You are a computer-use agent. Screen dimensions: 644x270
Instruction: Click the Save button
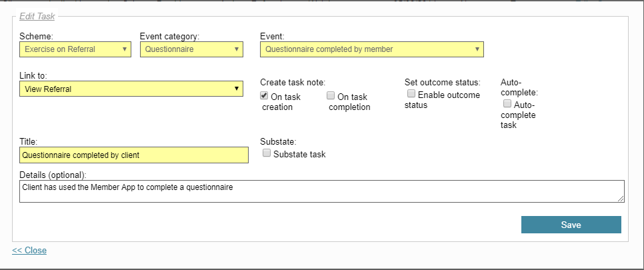(571, 225)
